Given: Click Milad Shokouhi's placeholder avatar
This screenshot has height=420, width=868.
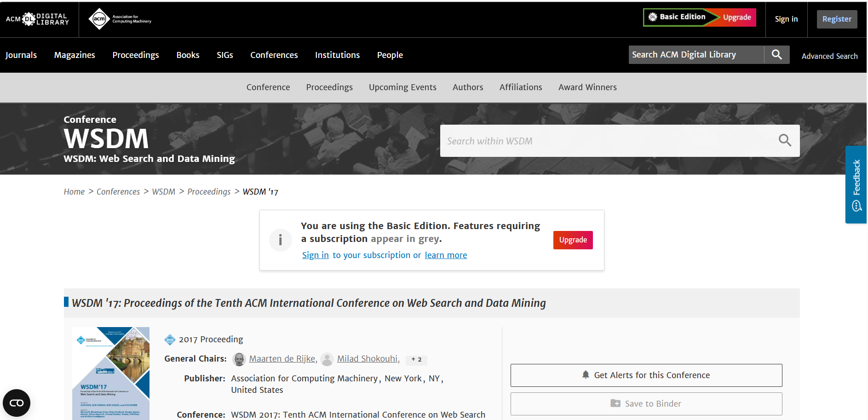Looking at the screenshot, I should pos(327,359).
